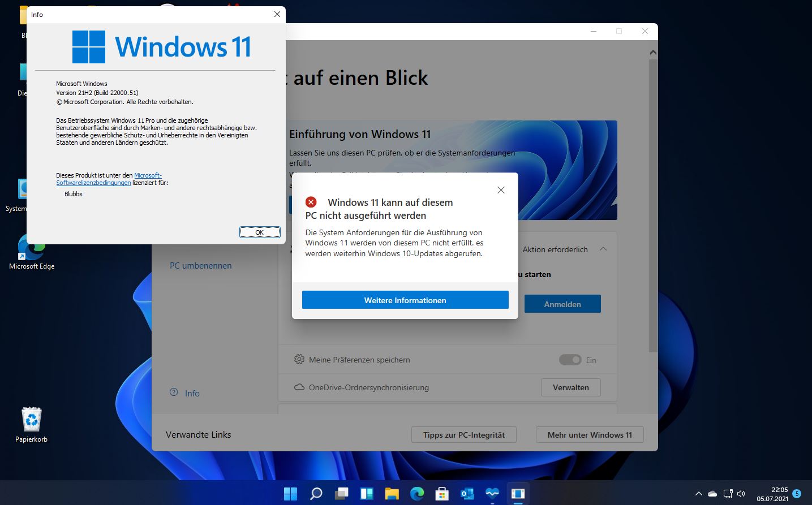812x505 pixels.
Task: Open Outlook from the taskbar
Action: point(467,493)
